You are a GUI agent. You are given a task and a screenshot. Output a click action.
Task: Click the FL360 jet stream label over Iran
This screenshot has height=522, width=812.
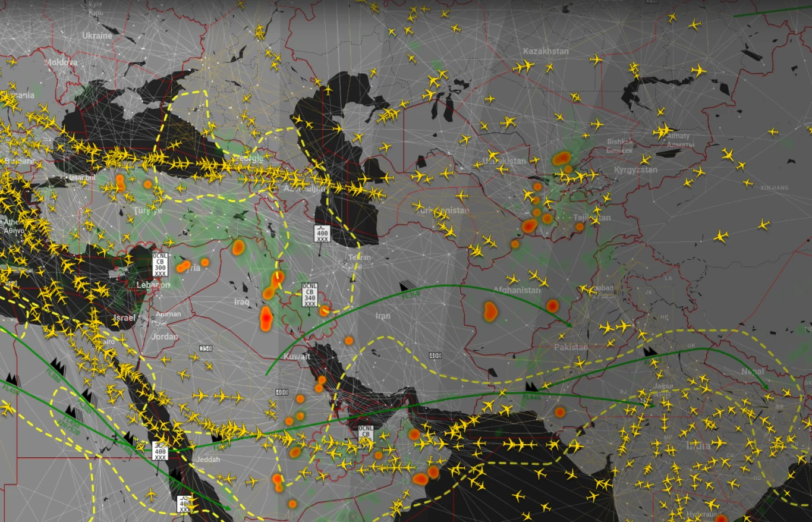tap(410, 294)
